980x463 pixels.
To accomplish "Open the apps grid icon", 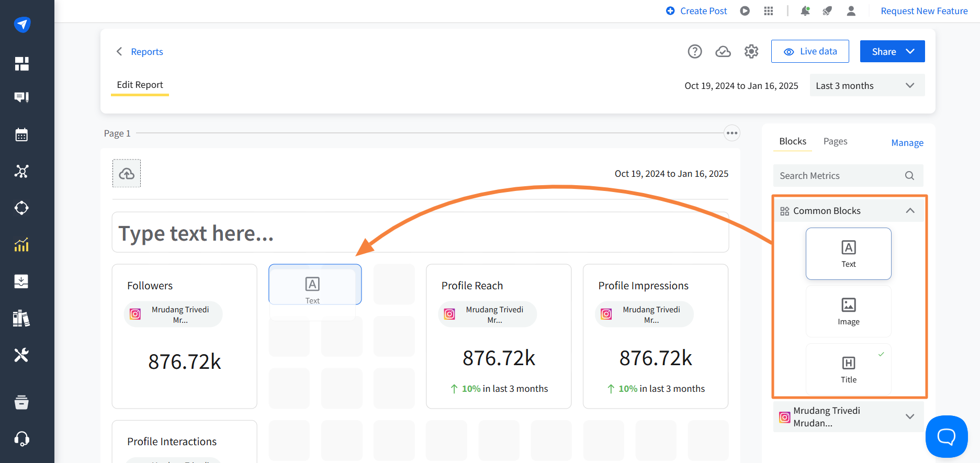I will pyautogui.click(x=768, y=11).
